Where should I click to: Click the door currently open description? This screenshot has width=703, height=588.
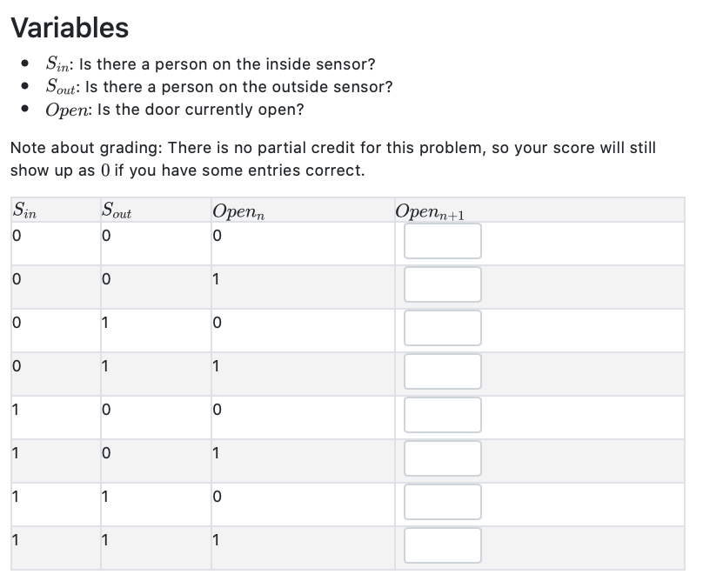174,110
